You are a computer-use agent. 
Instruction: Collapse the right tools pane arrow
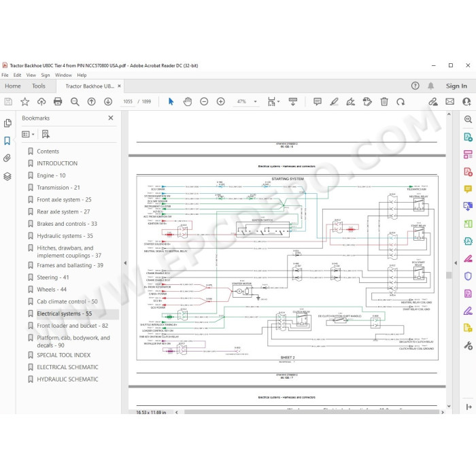point(456,263)
